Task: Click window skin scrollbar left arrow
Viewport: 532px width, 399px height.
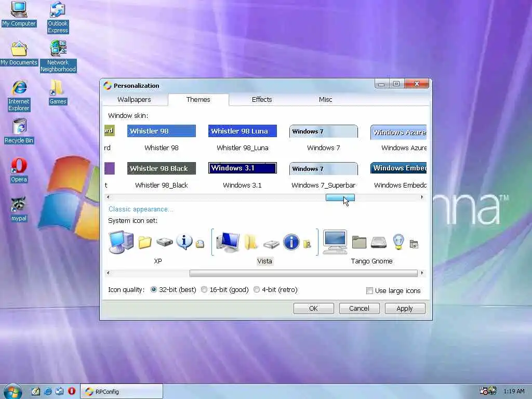Action: (108, 197)
